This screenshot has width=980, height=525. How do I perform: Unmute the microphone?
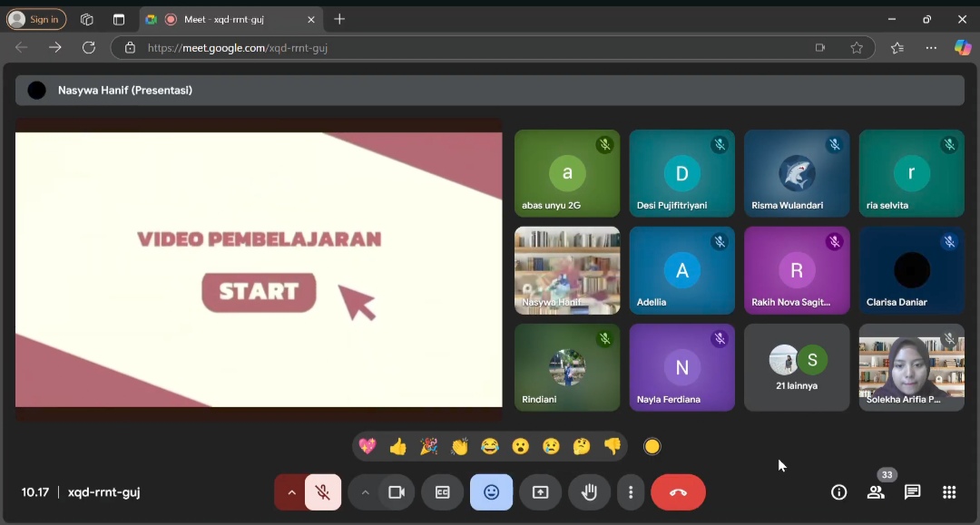click(x=322, y=492)
